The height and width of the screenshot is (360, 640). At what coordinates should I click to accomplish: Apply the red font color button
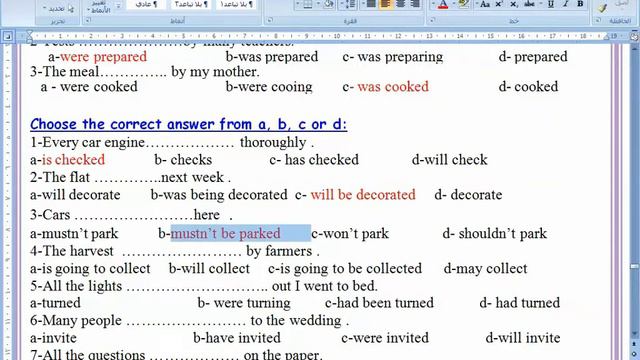(x=443, y=4)
